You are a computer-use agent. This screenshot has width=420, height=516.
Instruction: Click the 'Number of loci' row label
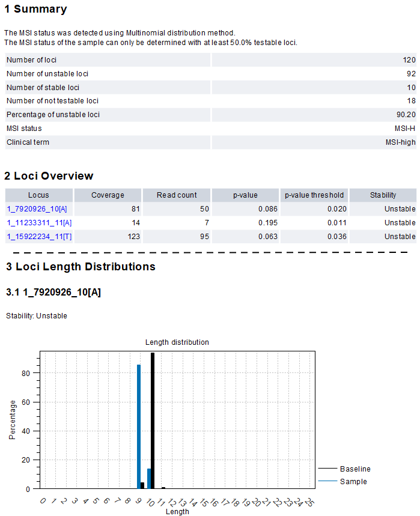pos(32,60)
